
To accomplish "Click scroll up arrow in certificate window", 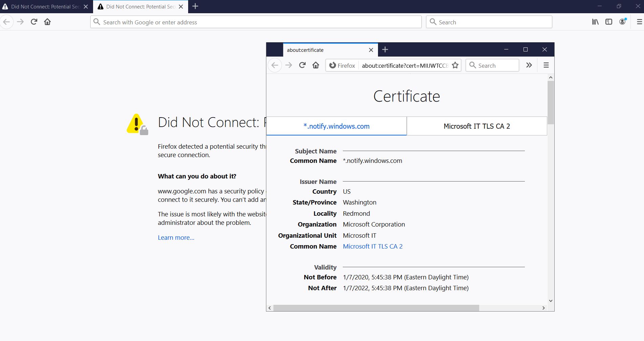I will tap(551, 78).
